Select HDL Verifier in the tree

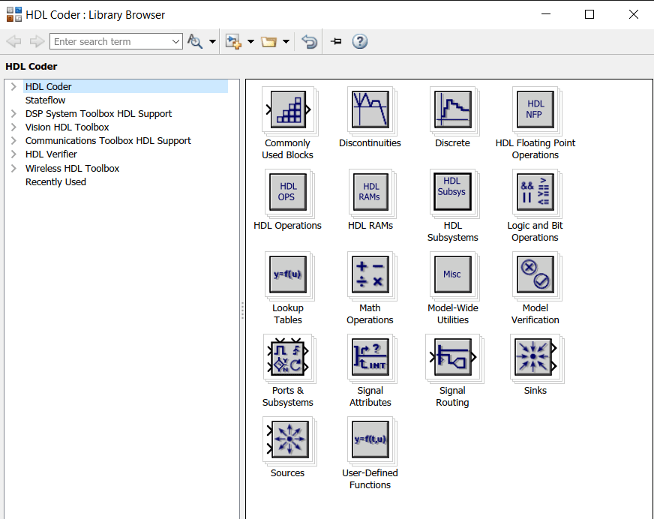[51, 154]
